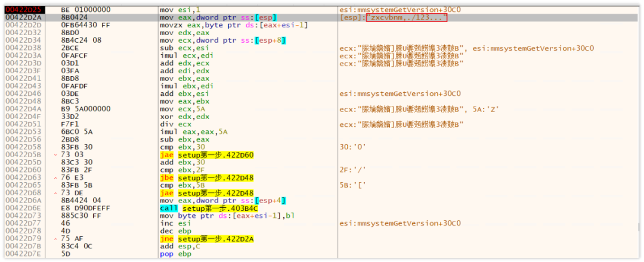Click the jump arrow beside bytes 73 DE

(x=55, y=192)
